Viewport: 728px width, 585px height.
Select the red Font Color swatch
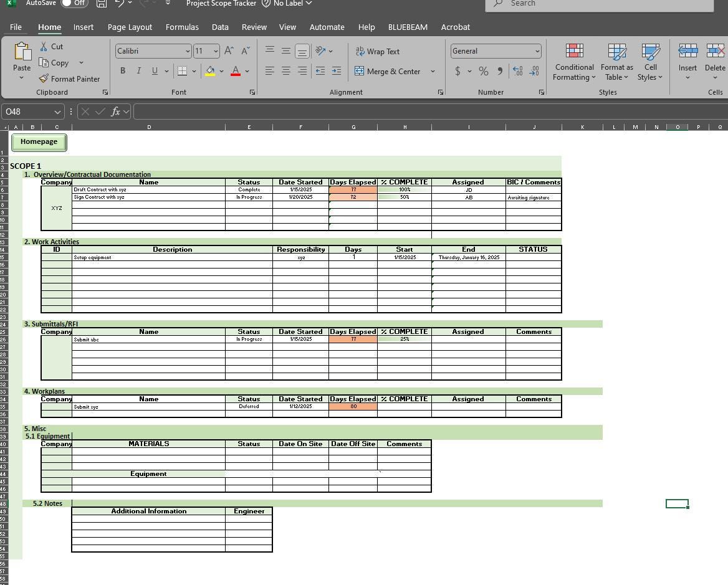[x=236, y=70]
